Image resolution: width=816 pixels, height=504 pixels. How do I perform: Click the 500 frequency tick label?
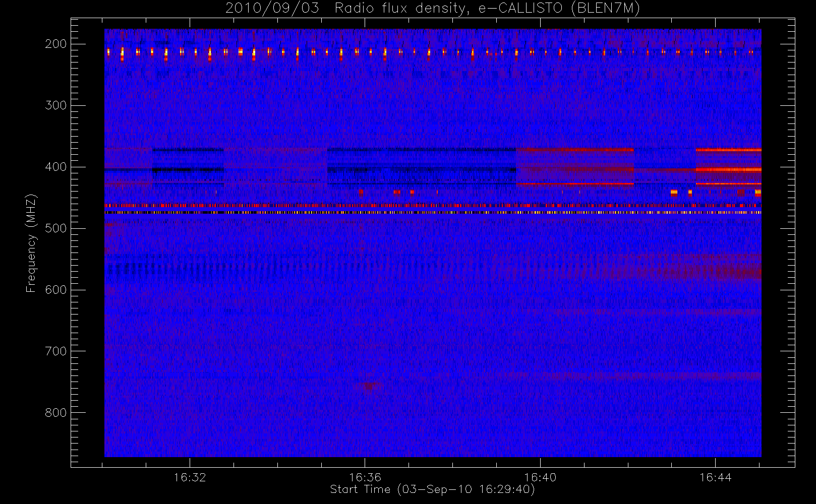tap(56, 228)
